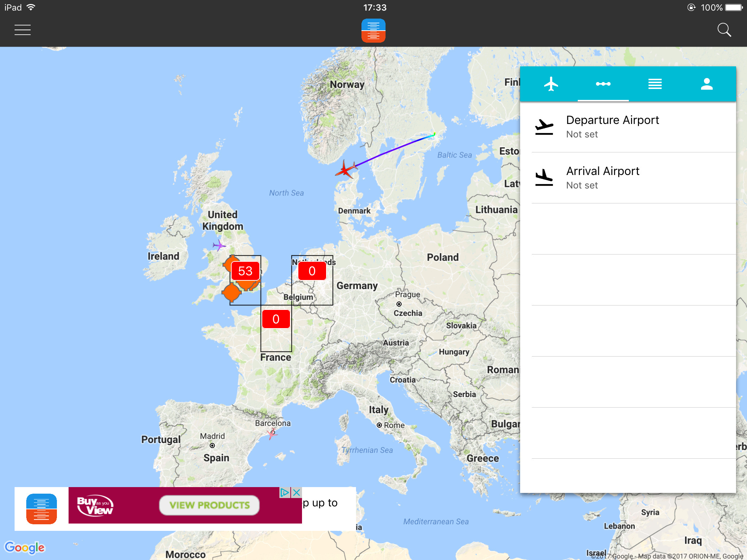Select the pink airplane near Barcelona
The image size is (747, 560).
(271, 433)
